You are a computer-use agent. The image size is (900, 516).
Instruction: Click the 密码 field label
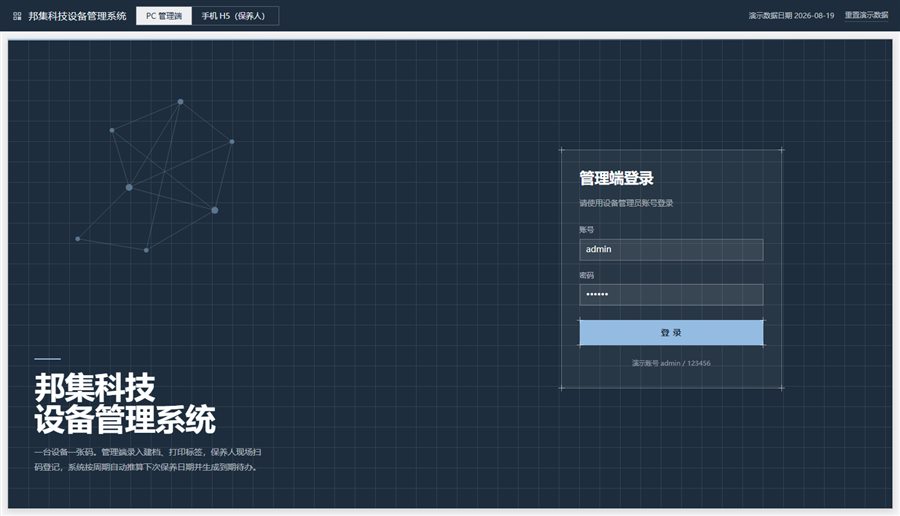click(x=586, y=276)
